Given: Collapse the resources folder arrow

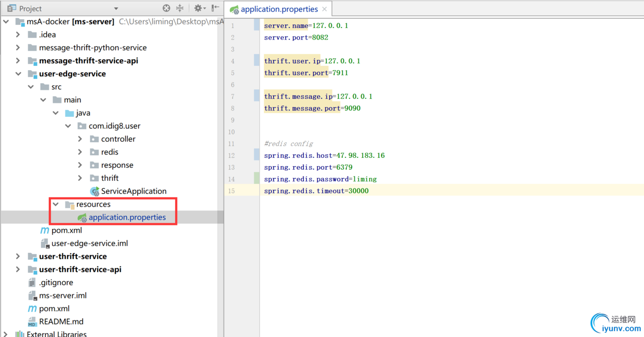Looking at the screenshot, I should 56,205.
